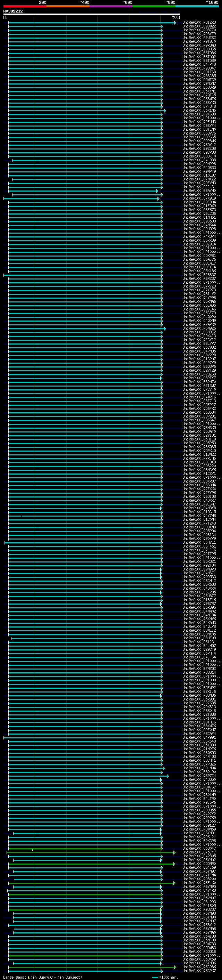Select hit label UniRef100_C6SWZ6

click(x=199, y=99)
